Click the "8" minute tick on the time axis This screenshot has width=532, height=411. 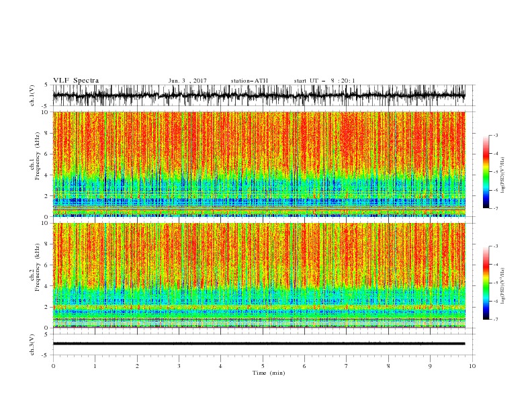coord(388,366)
